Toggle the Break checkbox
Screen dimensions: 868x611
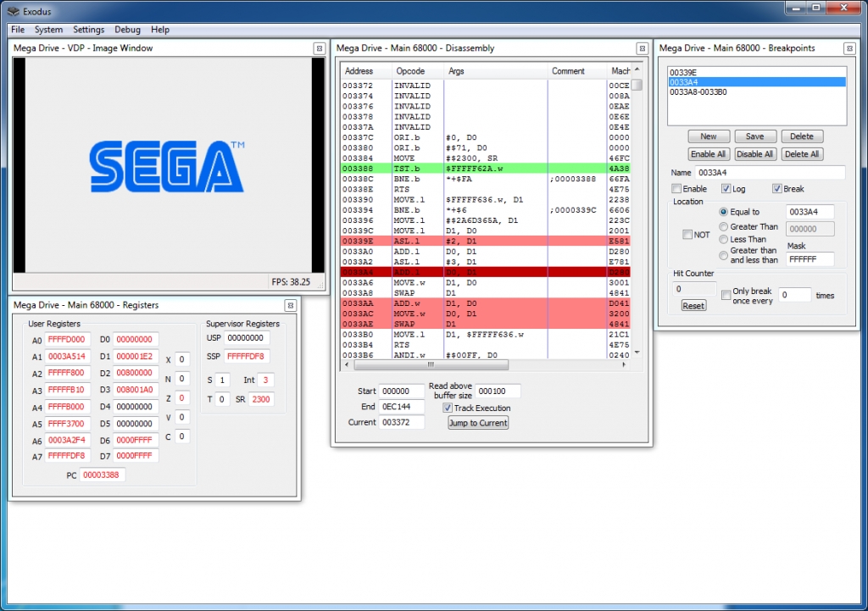click(776, 189)
